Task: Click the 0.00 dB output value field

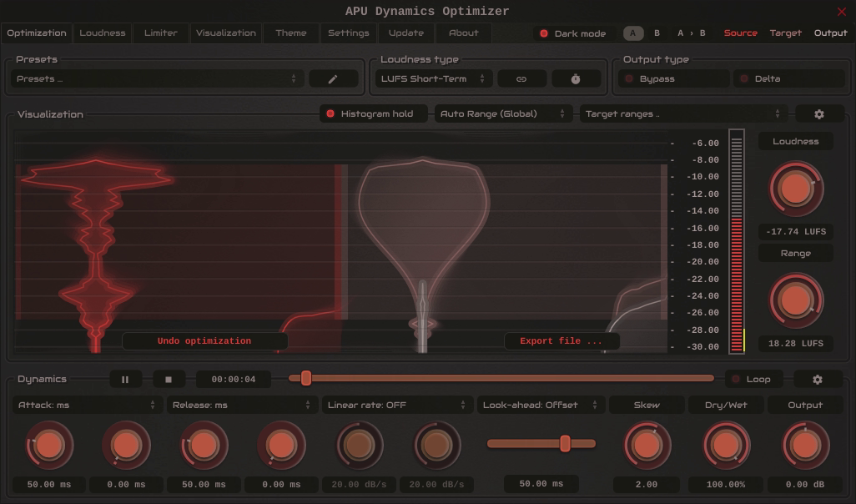Action: pos(805,484)
